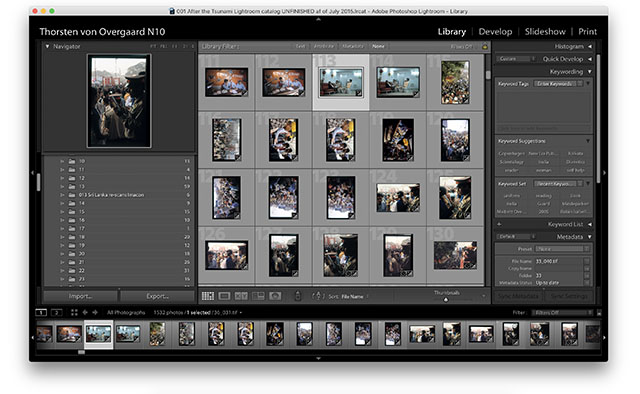Click action icon beside Copy Name field
The height and width of the screenshot is (394, 640).
pyautogui.click(x=587, y=268)
